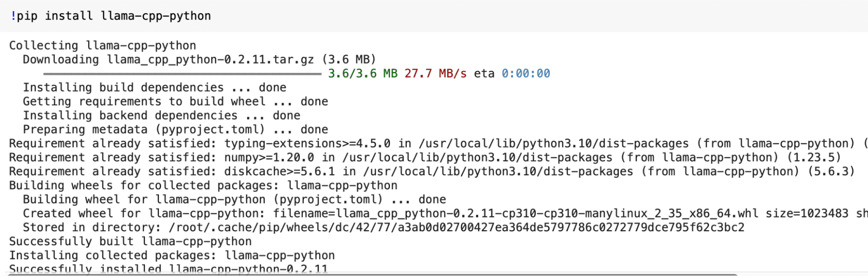Click 'Installing backend dependencies ... done' line
Image resolution: width=868 pixels, height=276 pixels.
pos(162,115)
